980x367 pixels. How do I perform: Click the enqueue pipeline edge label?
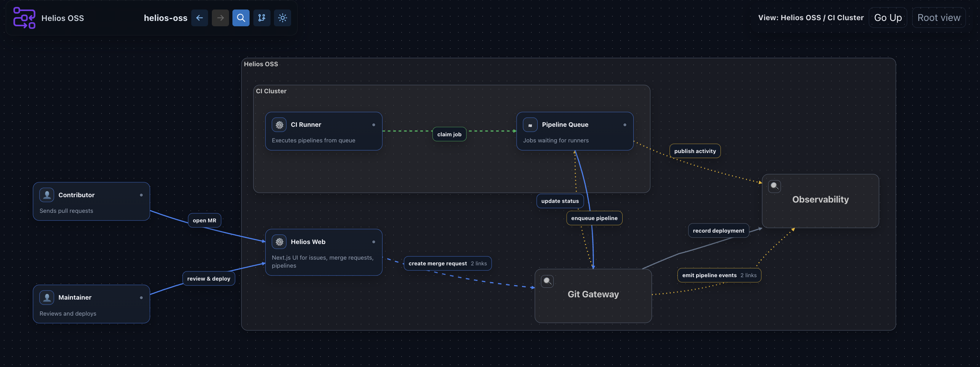coord(594,218)
